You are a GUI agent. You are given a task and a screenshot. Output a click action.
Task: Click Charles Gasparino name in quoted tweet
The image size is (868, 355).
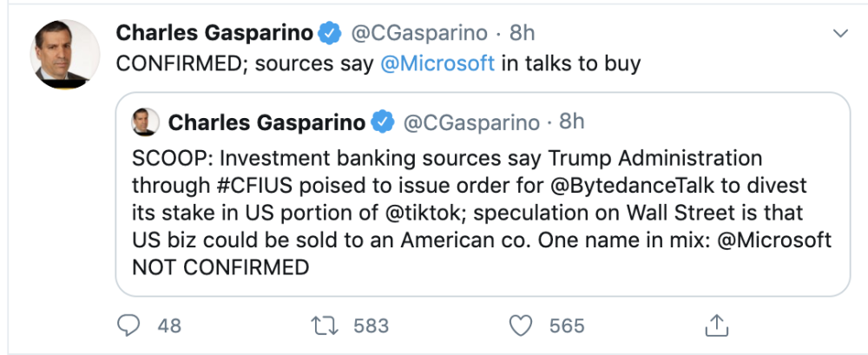266,122
